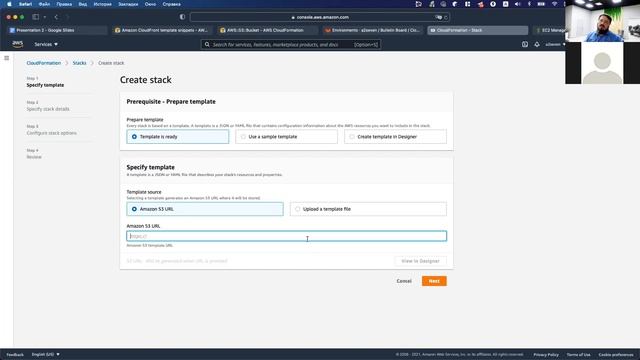Click the address bar showing console.aws.amazon.com

point(320,17)
